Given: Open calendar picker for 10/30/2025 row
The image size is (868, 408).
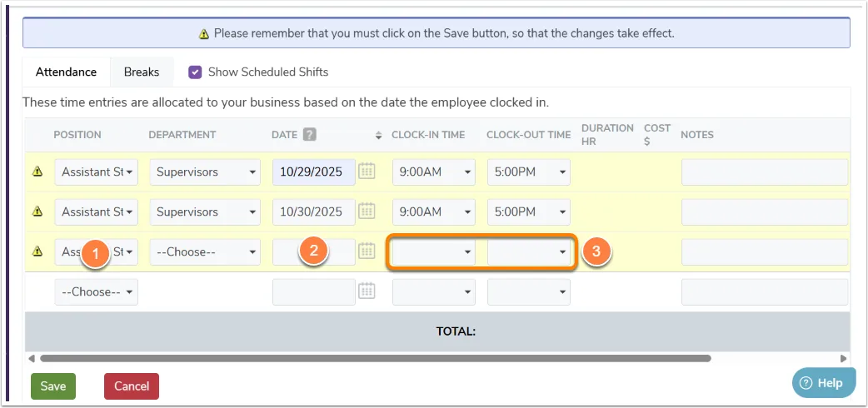Looking at the screenshot, I should click(x=367, y=211).
